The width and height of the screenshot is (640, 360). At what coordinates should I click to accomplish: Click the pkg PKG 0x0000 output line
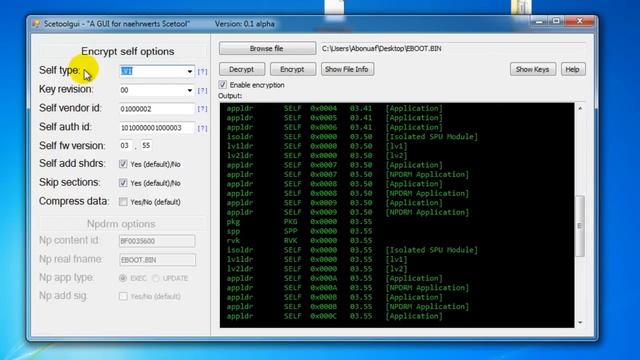click(299, 222)
